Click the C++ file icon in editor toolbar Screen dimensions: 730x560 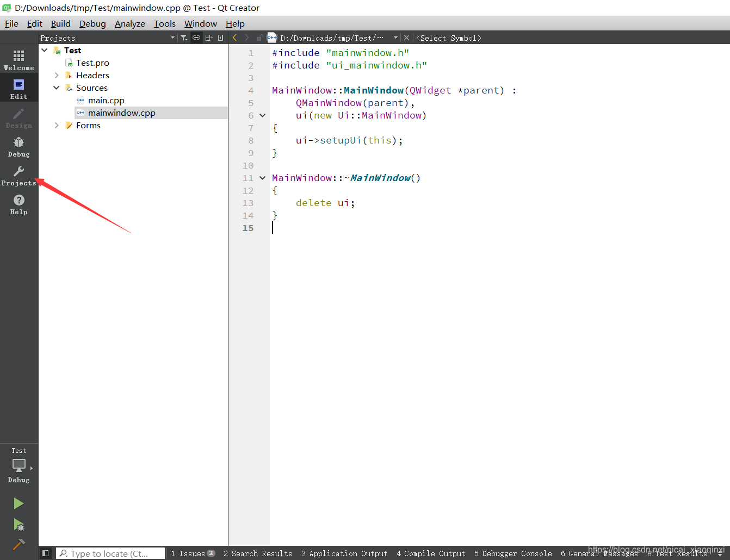[x=272, y=38]
